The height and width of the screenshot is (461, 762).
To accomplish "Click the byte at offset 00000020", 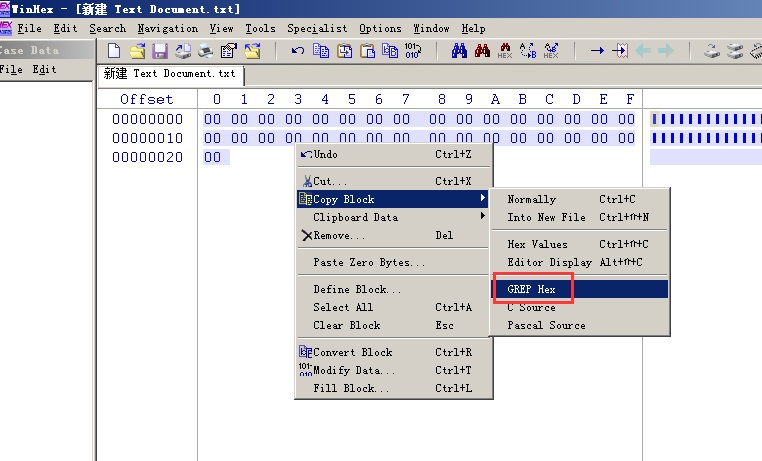I will (212, 157).
